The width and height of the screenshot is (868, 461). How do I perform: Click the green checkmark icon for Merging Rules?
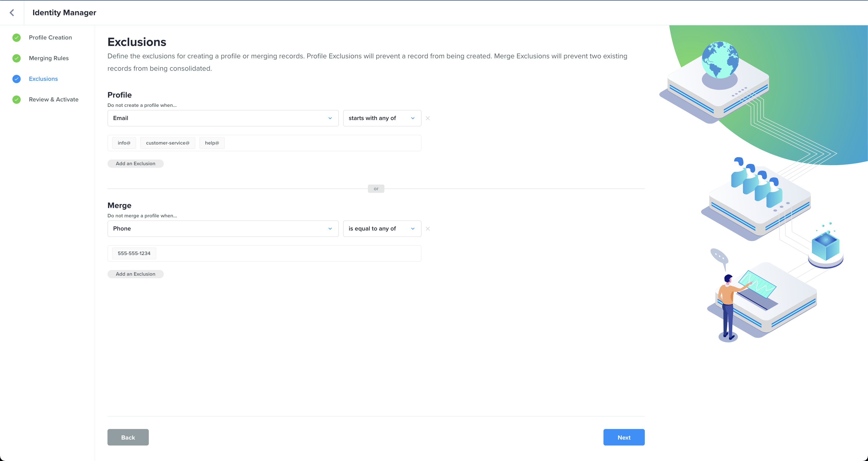pos(17,58)
